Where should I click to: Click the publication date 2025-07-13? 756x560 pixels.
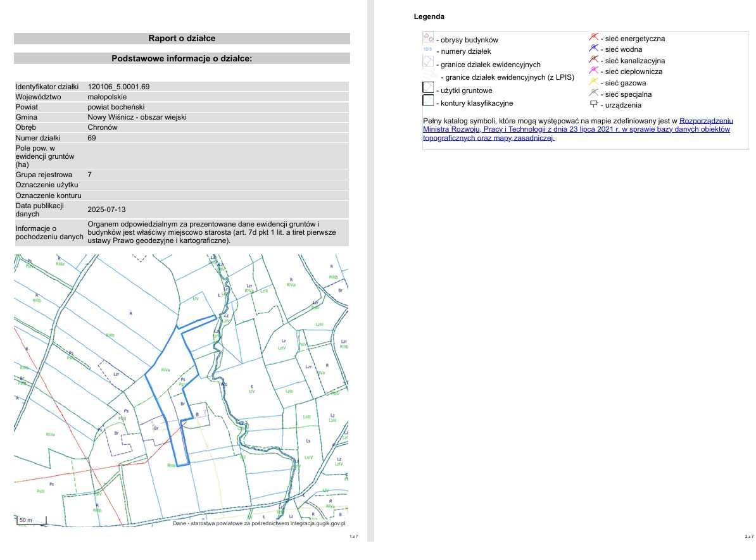point(106,209)
